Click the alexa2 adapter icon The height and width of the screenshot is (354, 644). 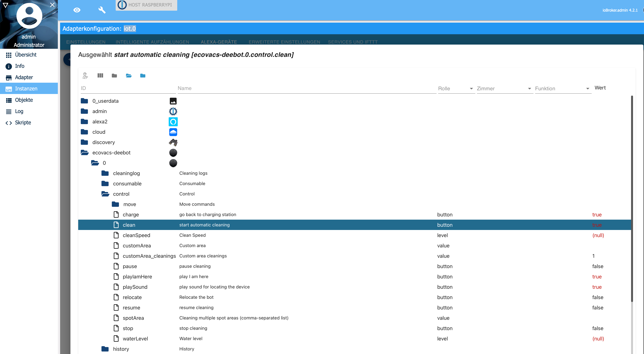point(173,122)
